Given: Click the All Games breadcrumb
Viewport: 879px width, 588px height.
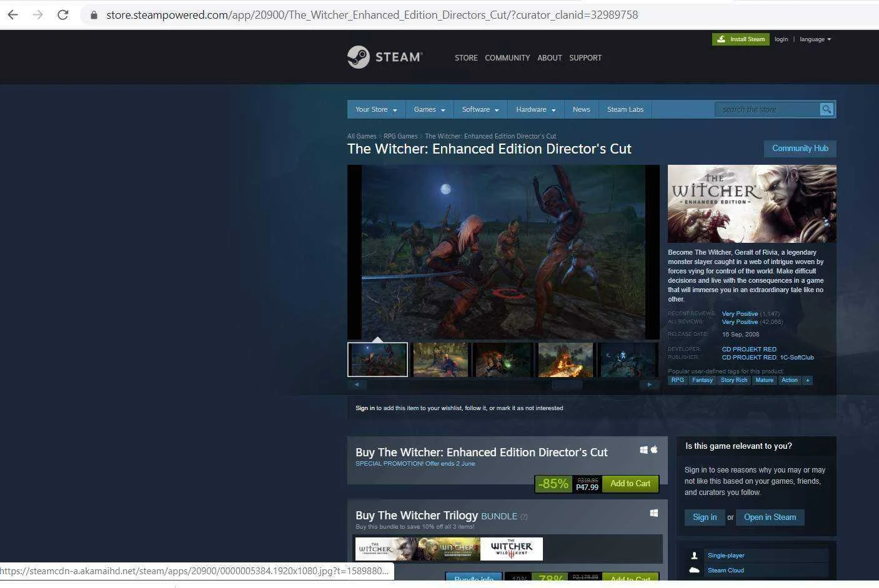Looking at the screenshot, I should click(x=362, y=136).
